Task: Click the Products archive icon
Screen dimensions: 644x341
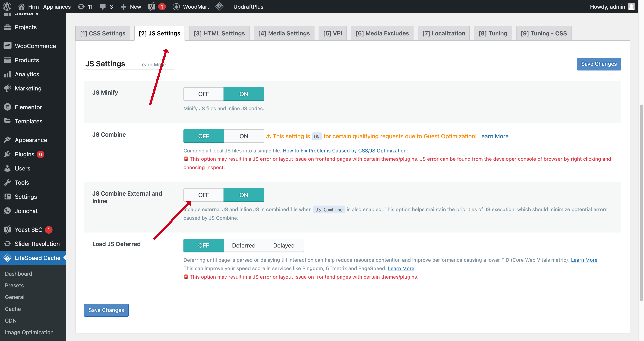Action: pos(8,60)
